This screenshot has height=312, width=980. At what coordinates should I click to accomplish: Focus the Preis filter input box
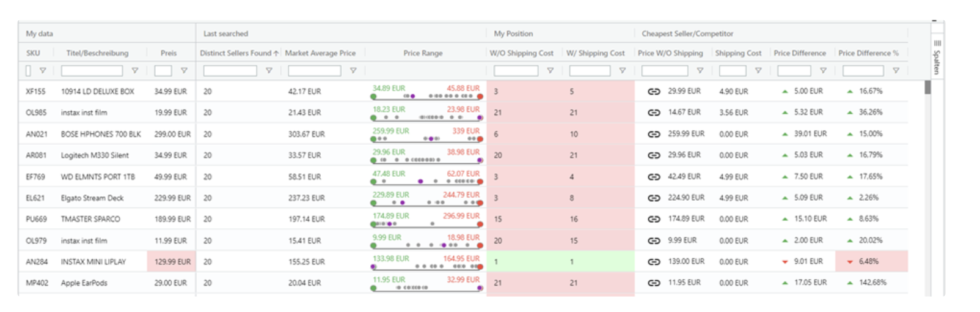(163, 71)
